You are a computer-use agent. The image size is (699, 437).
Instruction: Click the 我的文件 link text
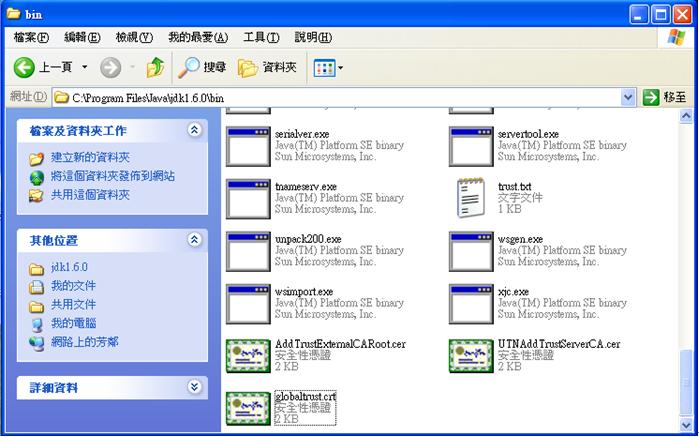(x=73, y=285)
